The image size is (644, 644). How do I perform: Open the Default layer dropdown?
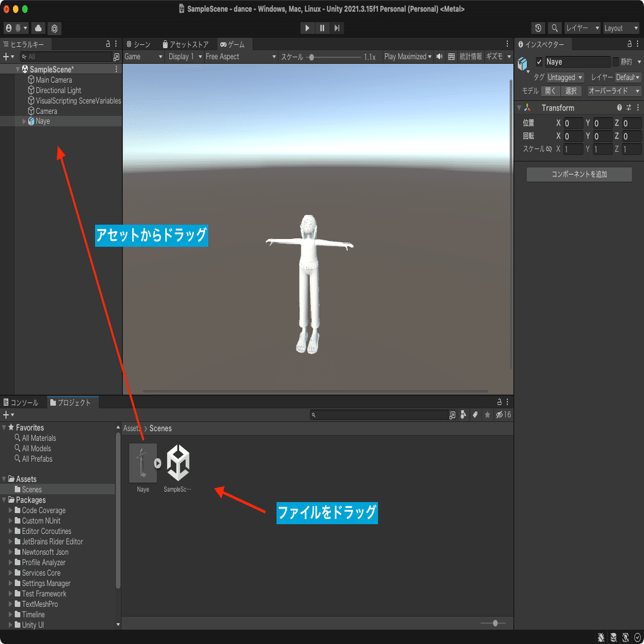tap(628, 77)
